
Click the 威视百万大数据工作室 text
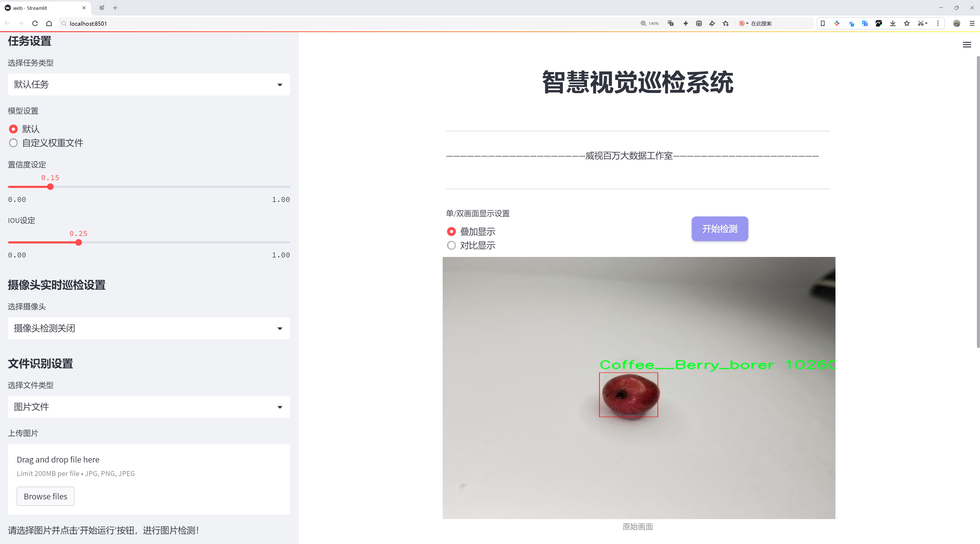tap(629, 155)
